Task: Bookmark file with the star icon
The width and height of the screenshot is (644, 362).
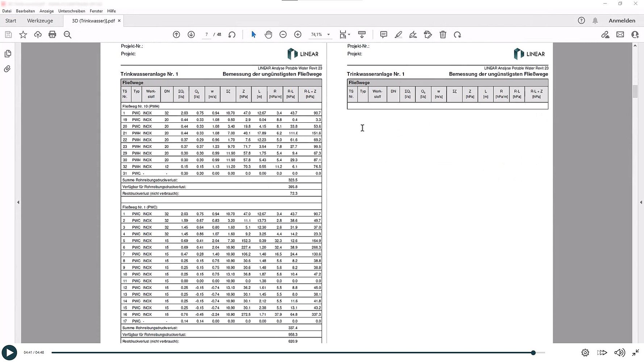Action: pyautogui.click(x=23, y=35)
